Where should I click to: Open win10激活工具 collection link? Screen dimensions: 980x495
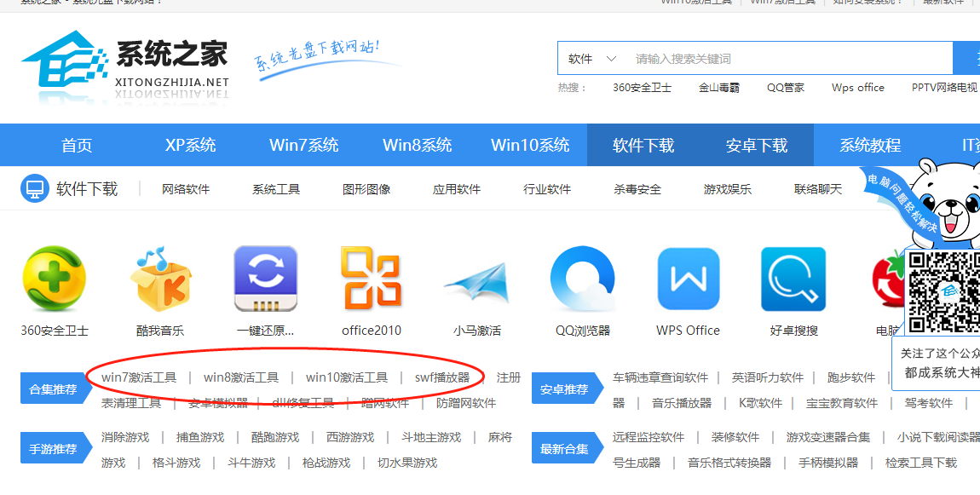pyautogui.click(x=347, y=377)
